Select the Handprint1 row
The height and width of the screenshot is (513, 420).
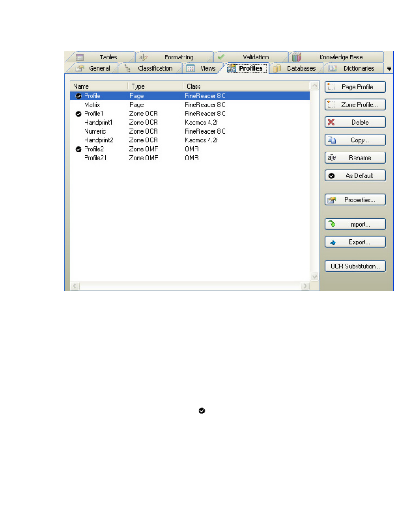pyautogui.click(x=190, y=123)
